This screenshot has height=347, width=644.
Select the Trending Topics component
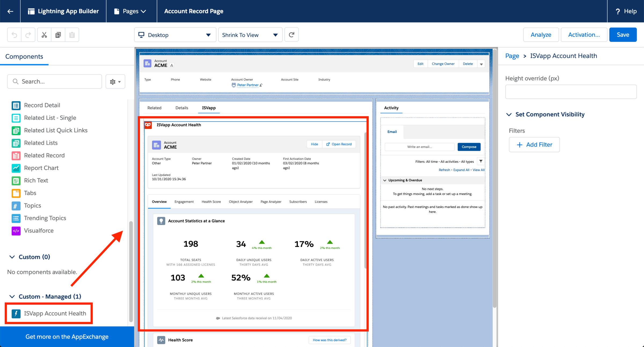pyautogui.click(x=39, y=218)
